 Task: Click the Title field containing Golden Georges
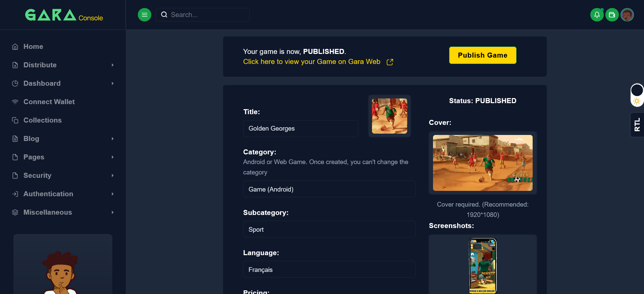click(301, 129)
